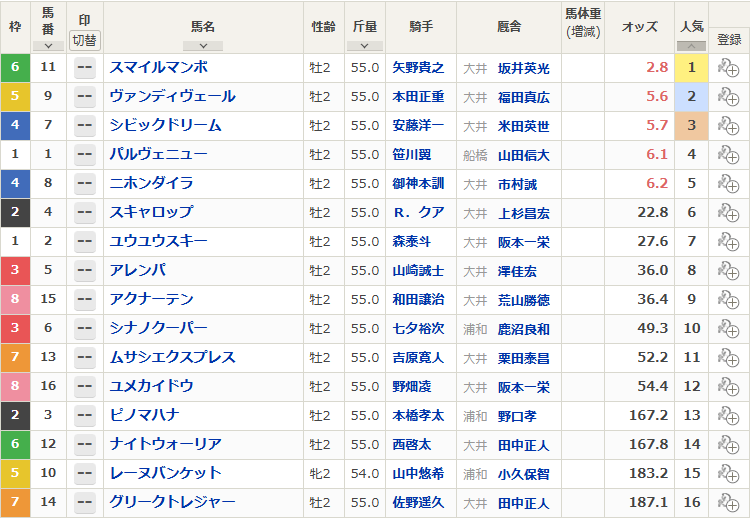The height and width of the screenshot is (519, 750).
Task: Open horse page for スマイルマンボ
Action: point(158,67)
